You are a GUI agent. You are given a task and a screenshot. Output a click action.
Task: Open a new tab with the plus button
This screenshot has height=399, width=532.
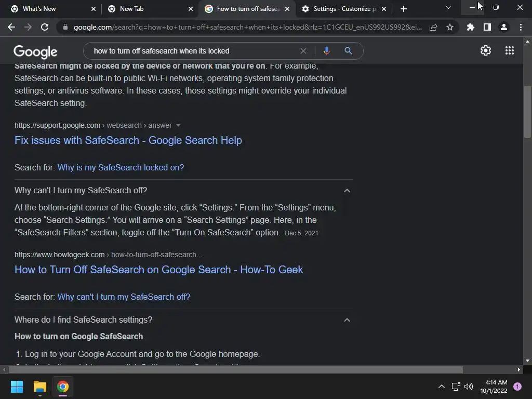[x=403, y=9]
